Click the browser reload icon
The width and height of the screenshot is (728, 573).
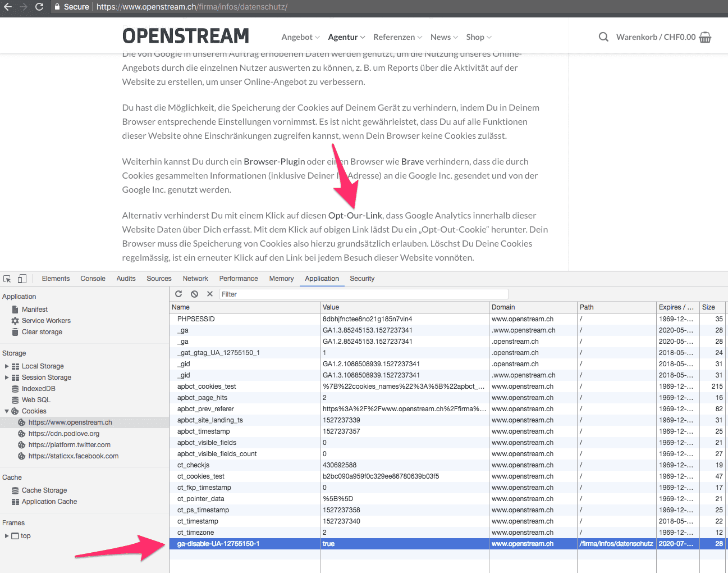coord(39,7)
